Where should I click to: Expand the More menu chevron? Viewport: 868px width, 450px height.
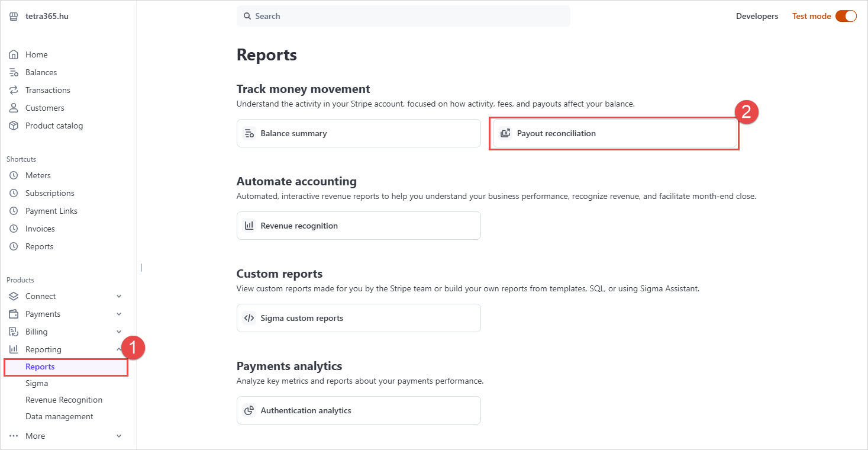coord(119,436)
